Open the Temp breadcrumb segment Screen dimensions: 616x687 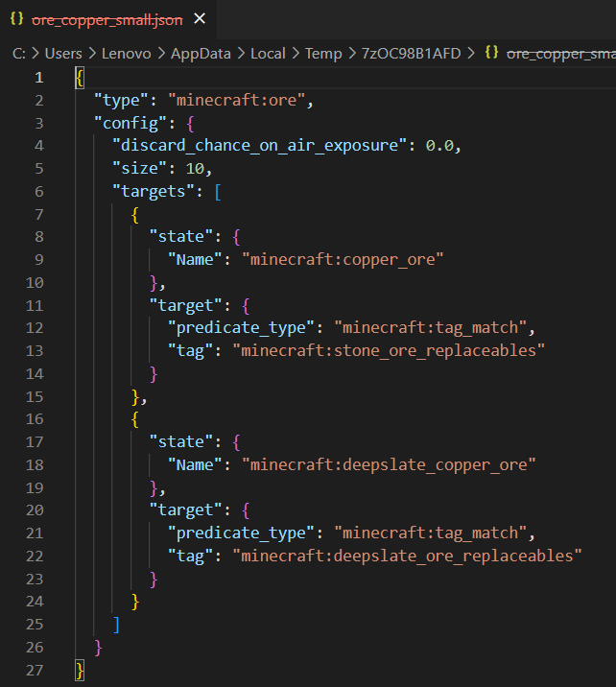(x=323, y=54)
